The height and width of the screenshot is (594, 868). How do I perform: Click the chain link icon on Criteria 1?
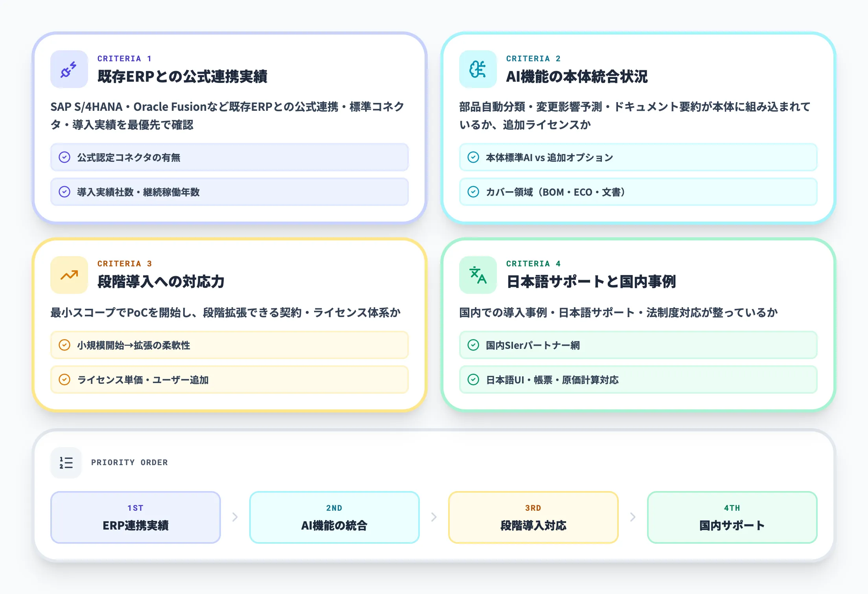point(68,69)
